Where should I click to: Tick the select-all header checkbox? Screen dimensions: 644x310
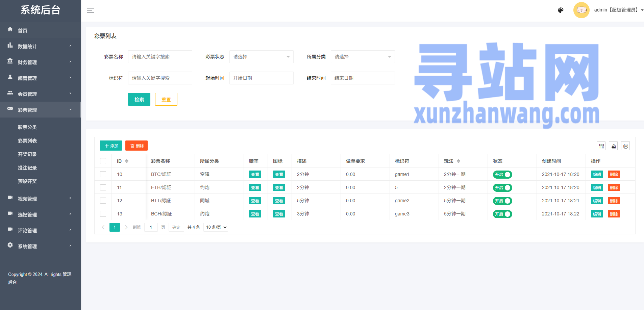tap(103, 161)
